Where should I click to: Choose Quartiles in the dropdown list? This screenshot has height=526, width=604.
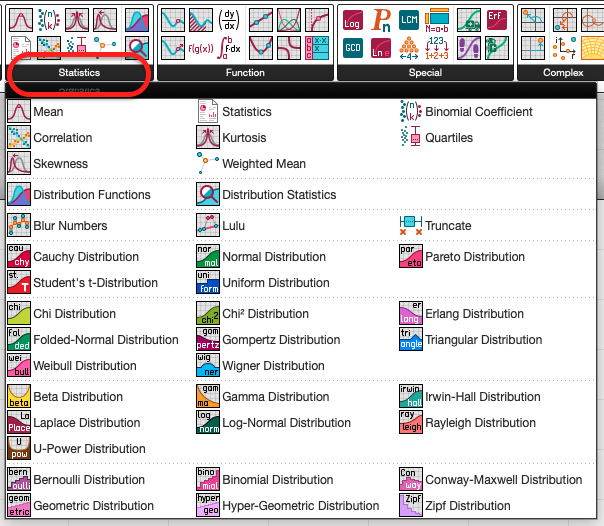pyautogui.click(x=436, y=137)
